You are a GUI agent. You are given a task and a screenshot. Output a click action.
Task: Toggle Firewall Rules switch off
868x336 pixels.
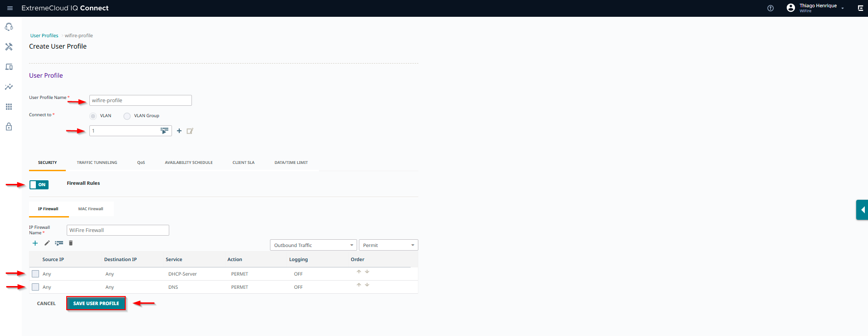coord(39,185)
